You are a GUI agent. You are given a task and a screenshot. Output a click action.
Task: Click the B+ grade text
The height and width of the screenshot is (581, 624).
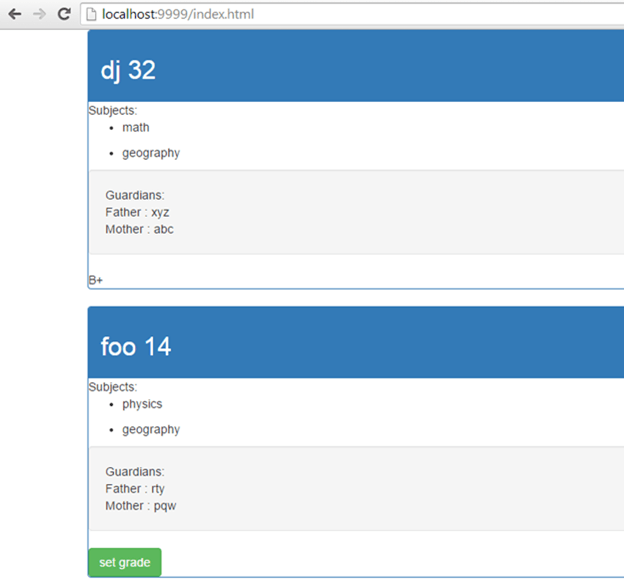(x=96, y=281)
